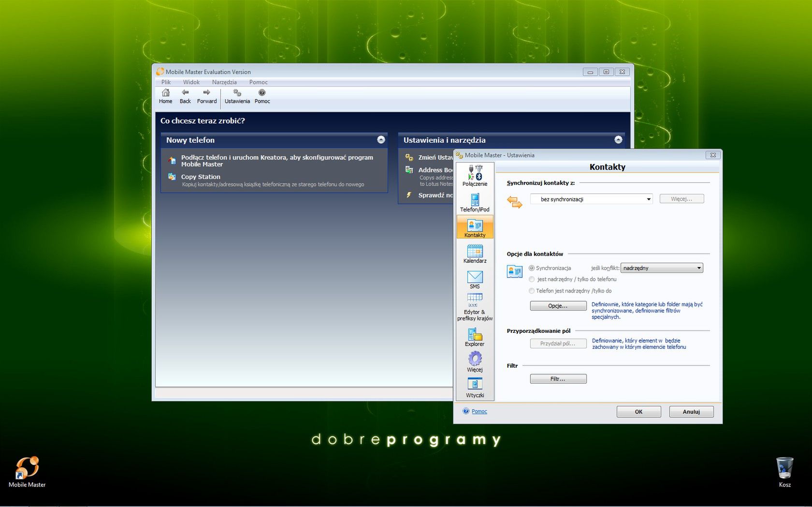Click the 'Co chcesz teraz zrobić?' heading

click(203, 121)
